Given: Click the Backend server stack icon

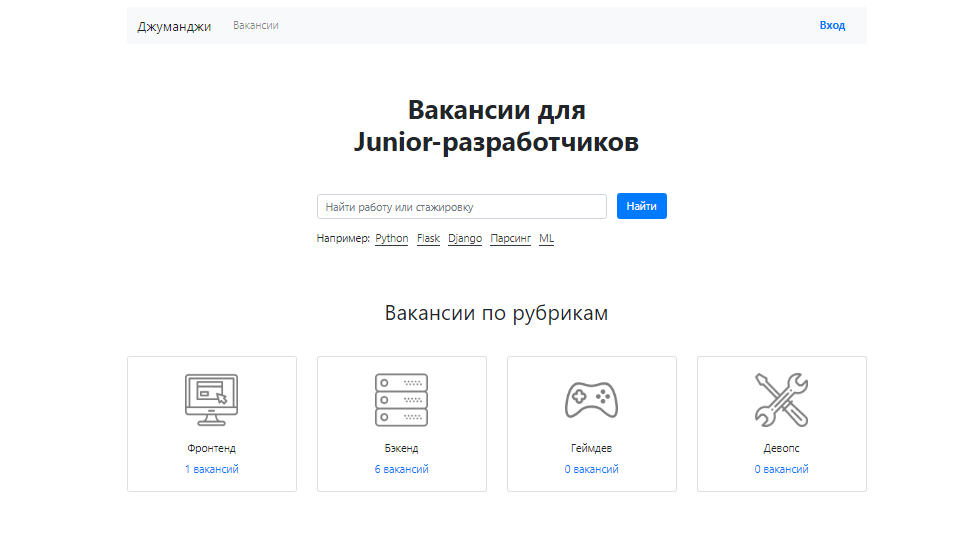Looking at the screenshot, I should pos(401,399).
